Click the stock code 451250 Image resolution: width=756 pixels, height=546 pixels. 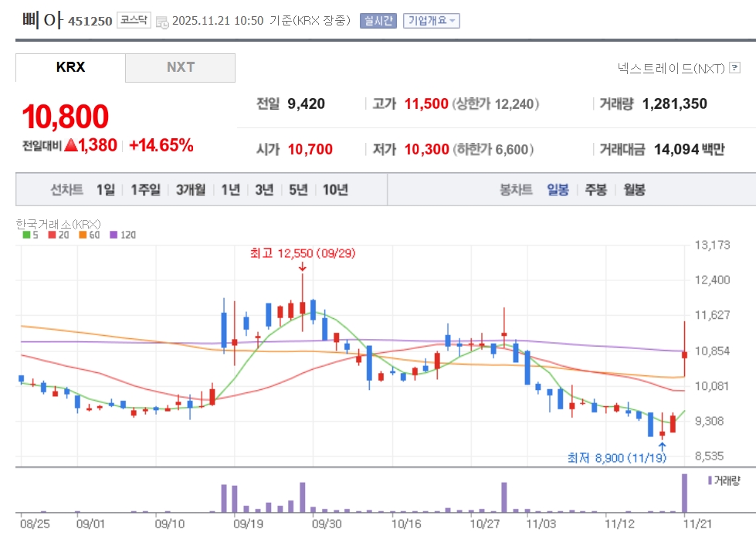(x=90, y=21)
